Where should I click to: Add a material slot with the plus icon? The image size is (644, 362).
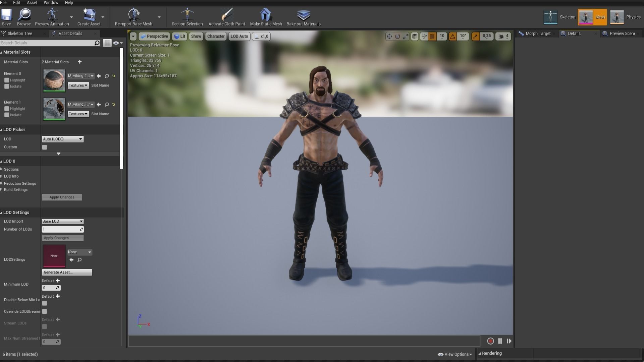79,62
